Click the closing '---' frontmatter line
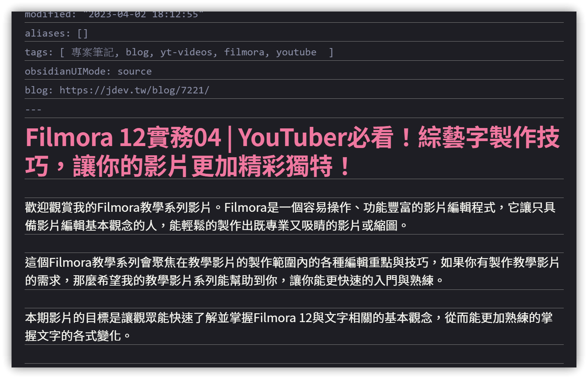The height and width of the screenshot is (379, 588). pyautogui.click(x=33, y=110)
